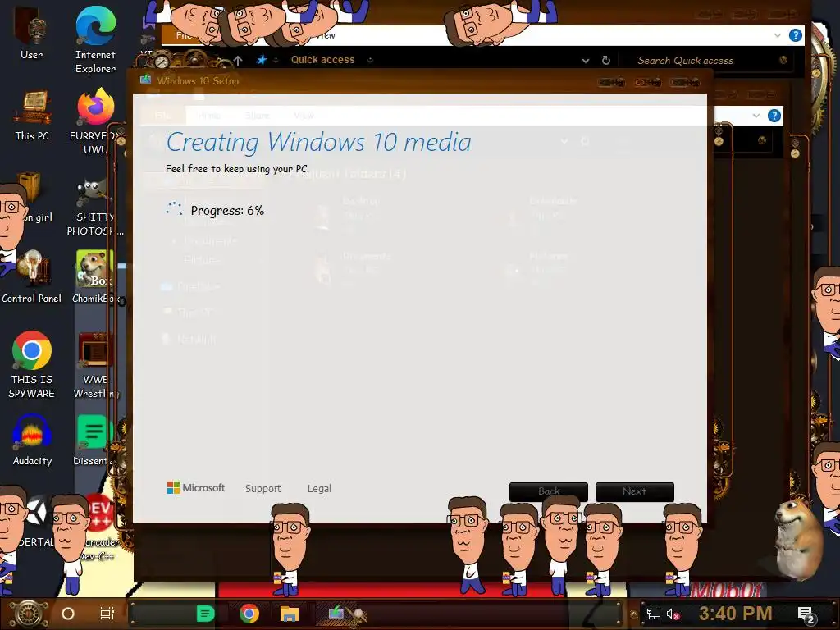Open the FURRYFOX UWU Firefox icon
Image resolution: width=840 pixels, height=630 pixels.
[x=95, y=121]
